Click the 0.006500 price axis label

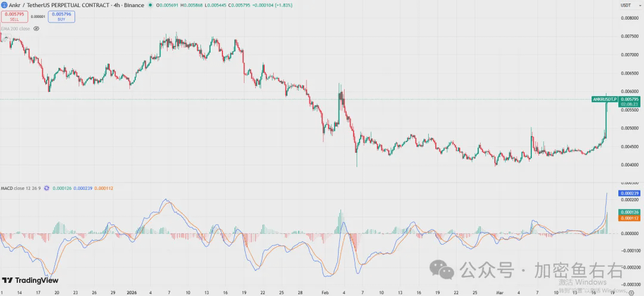coord(629,73)
